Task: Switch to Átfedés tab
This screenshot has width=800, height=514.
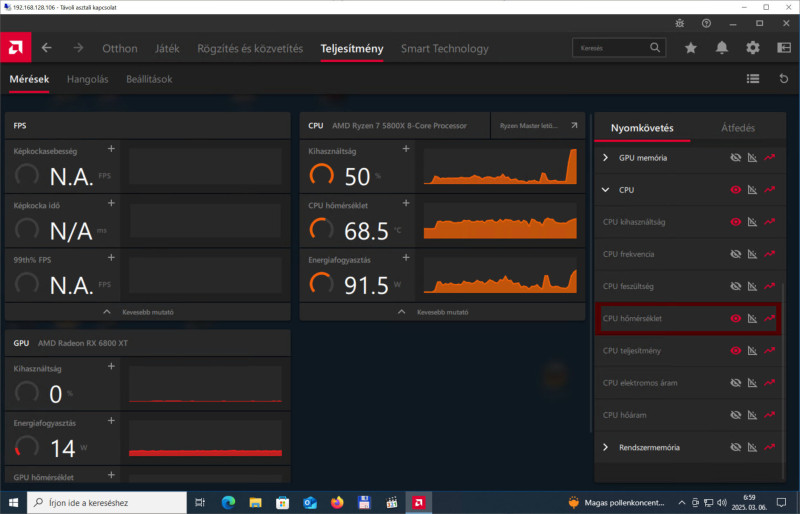Action: click(738, 128)
